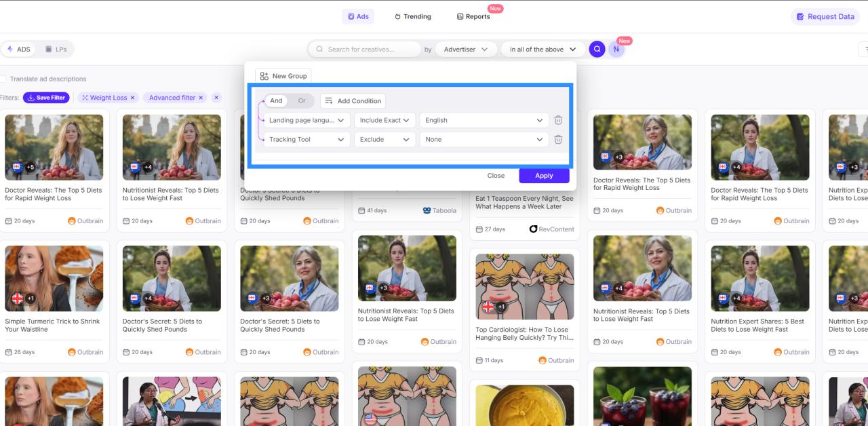The height and width of the screenshot is (426, 868).
Task: Click the purple search magnifier button
Action: coord(597,49)
